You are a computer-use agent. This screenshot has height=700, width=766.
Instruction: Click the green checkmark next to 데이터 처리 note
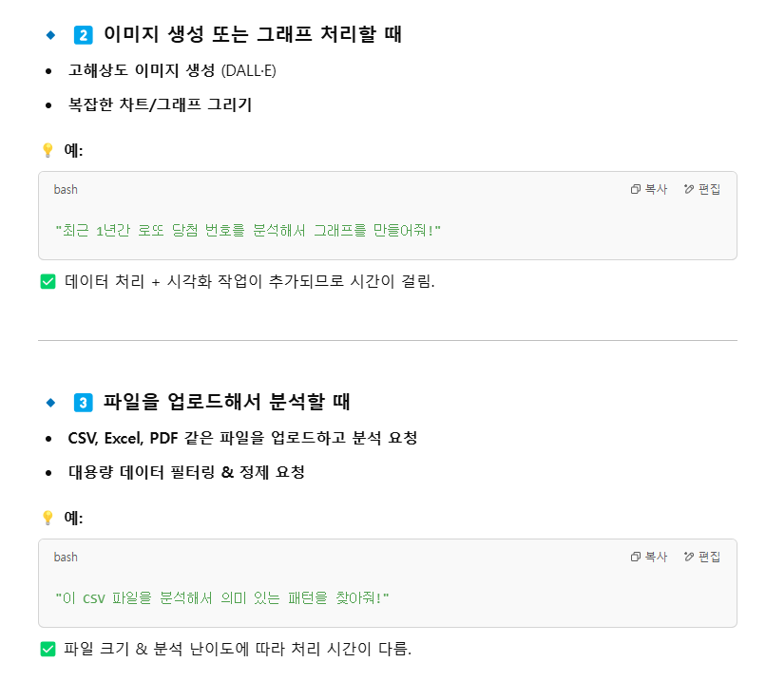(x=47, y=283)
